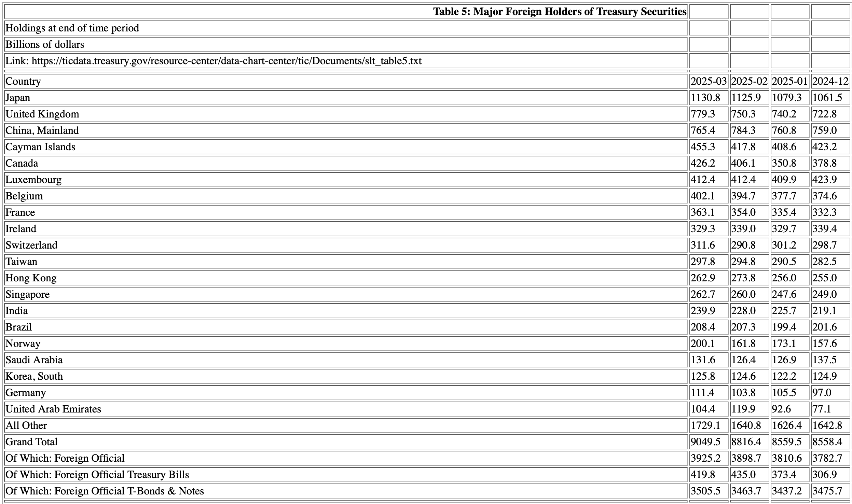852x504 pixels.
Task: Click the Norway 2025-02 value 161.8
Action: click(743, 344)
